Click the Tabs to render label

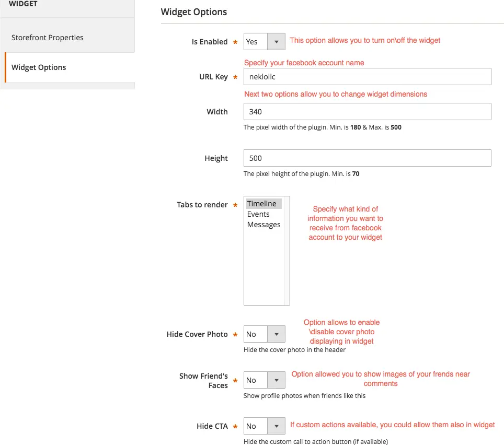coord(202,205)
